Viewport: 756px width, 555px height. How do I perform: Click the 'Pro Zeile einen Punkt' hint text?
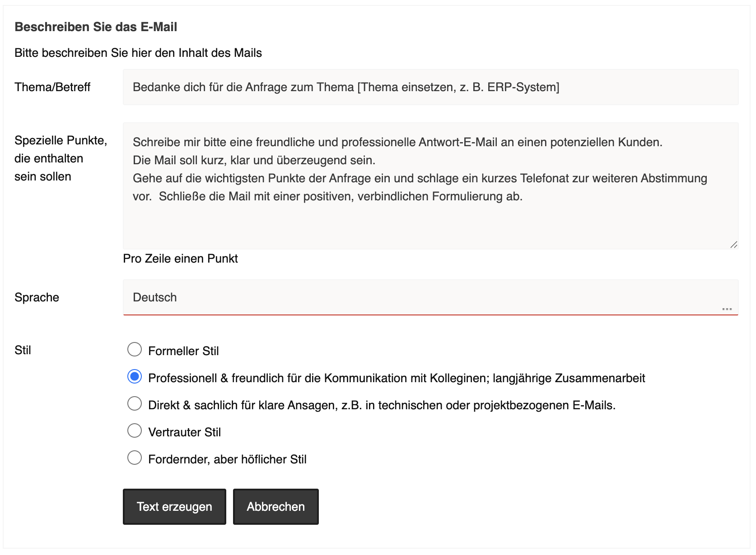click(x=180, y=259)
